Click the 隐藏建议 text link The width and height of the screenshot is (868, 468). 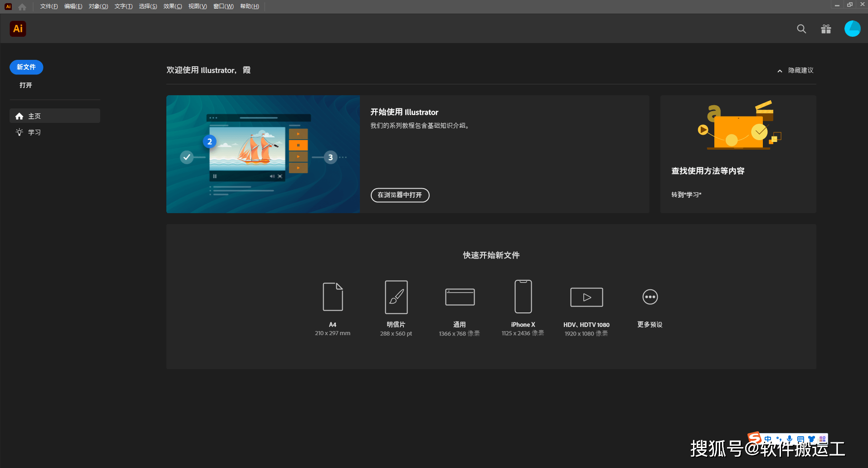(x=800, y=70)
